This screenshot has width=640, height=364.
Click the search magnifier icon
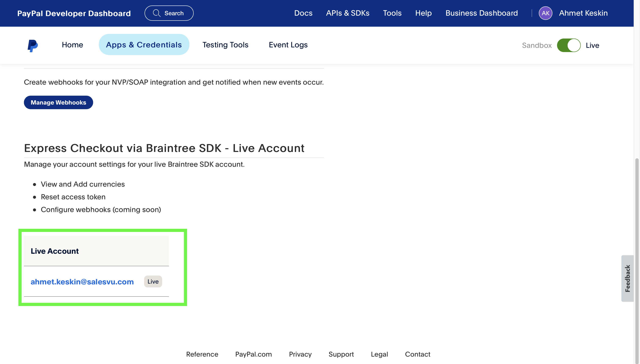[157, 13]
